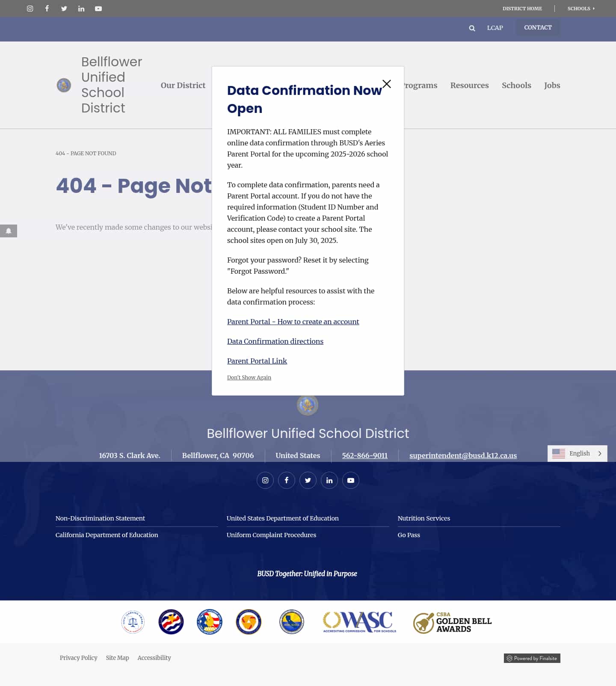Open YouTube from the footer social icons

point(351,480)
